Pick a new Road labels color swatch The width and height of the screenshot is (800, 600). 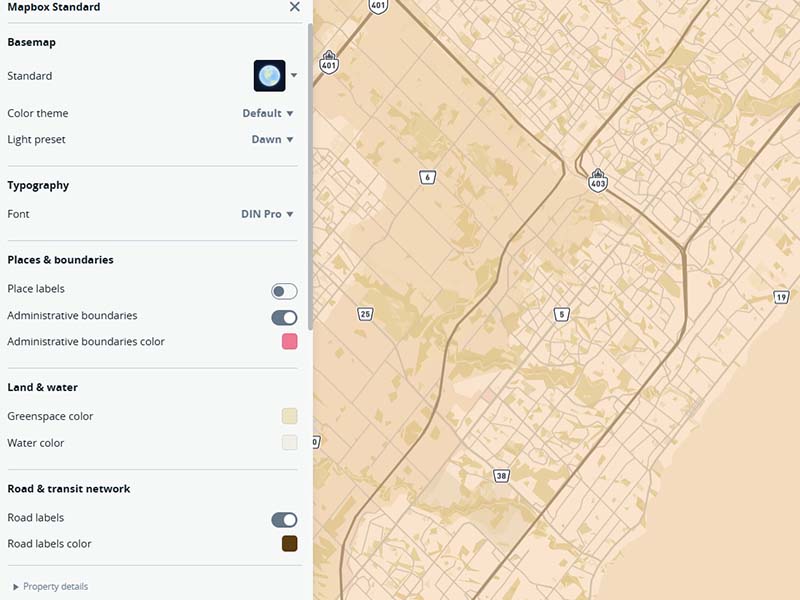pos(290,544)
